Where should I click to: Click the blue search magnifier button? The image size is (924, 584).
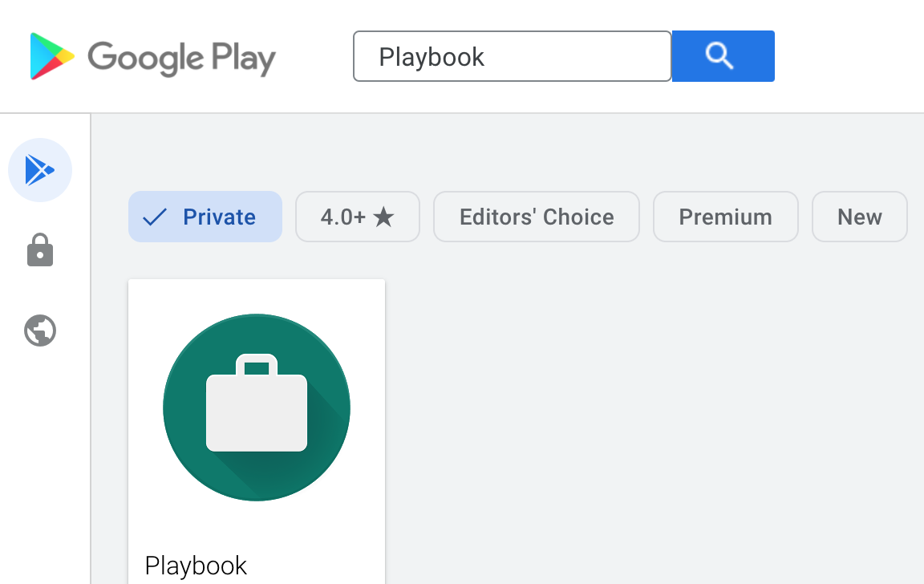point(723,56)
